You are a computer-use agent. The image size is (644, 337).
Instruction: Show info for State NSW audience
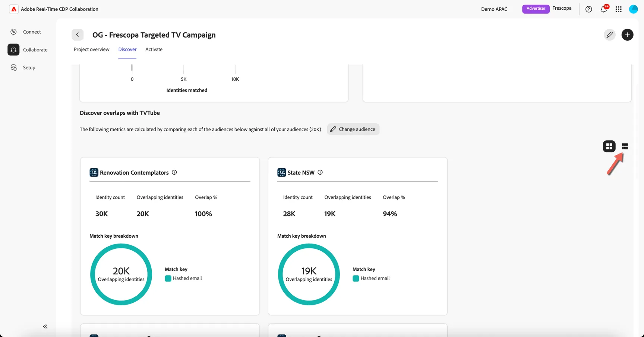click(320, 172)
